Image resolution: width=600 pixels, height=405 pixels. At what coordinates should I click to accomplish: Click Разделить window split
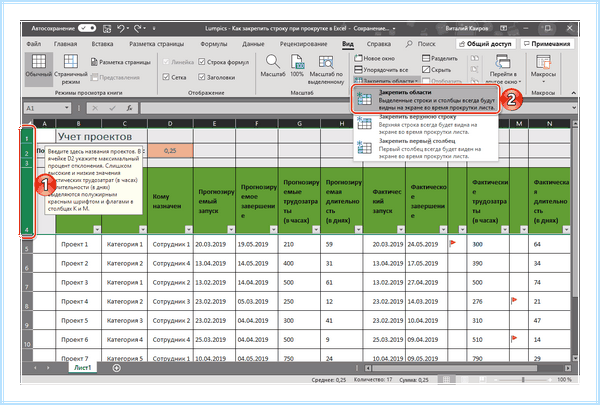(440, 58)
